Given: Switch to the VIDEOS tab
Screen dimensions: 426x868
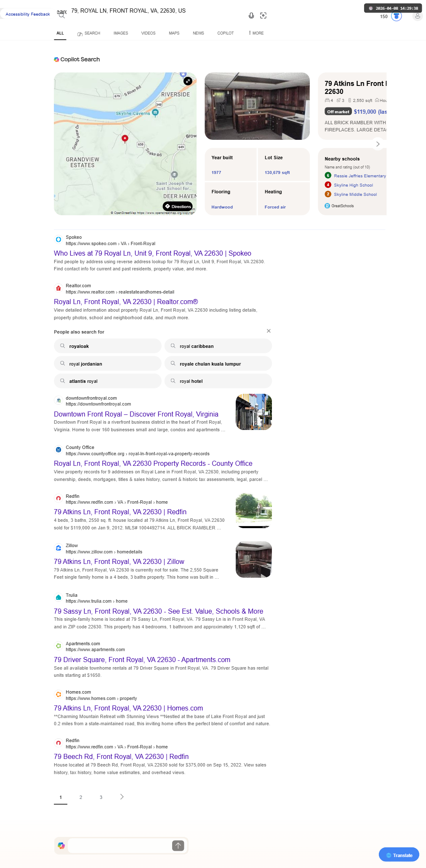Looking at the screenshot, I should [148, 33].
